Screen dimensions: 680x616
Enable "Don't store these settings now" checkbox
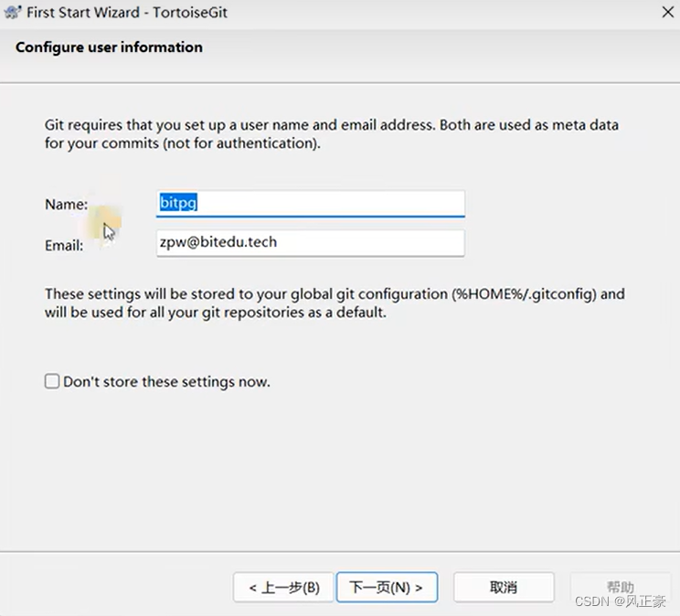pyautogui.click(x=52, y=381)
